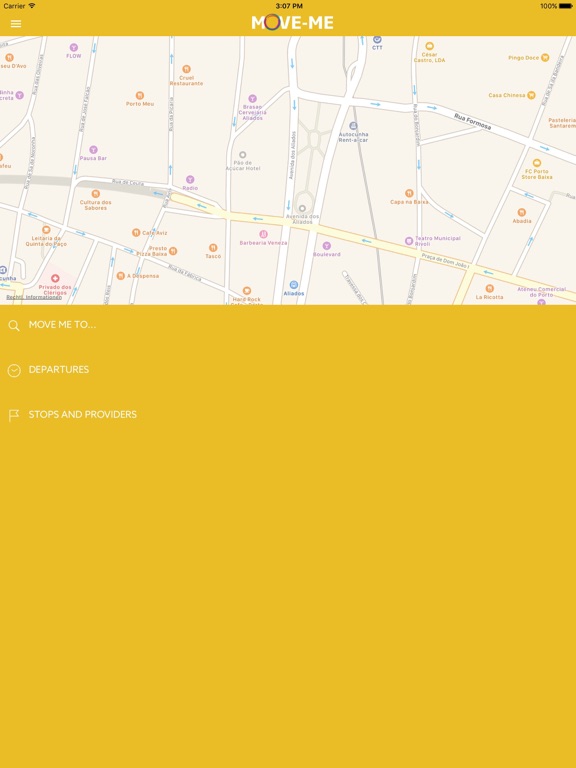The image size is (576, 768).
Task: Tap the MOVE-ME logo
Action: pos(292,23)
